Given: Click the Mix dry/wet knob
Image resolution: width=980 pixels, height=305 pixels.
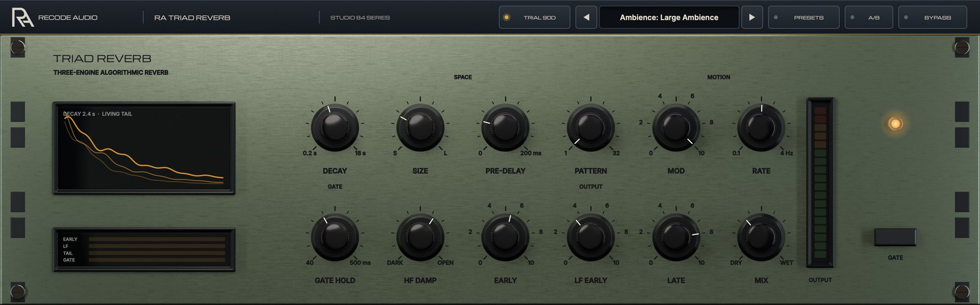Looking at the screenshot, I should tap(761, 237).
